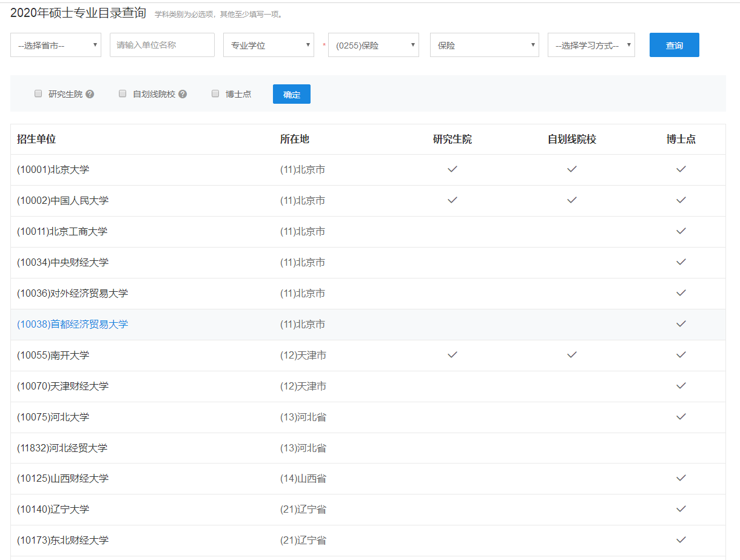
Task: Click the 确定 confirm button
Action: click(x=292, y=94)
